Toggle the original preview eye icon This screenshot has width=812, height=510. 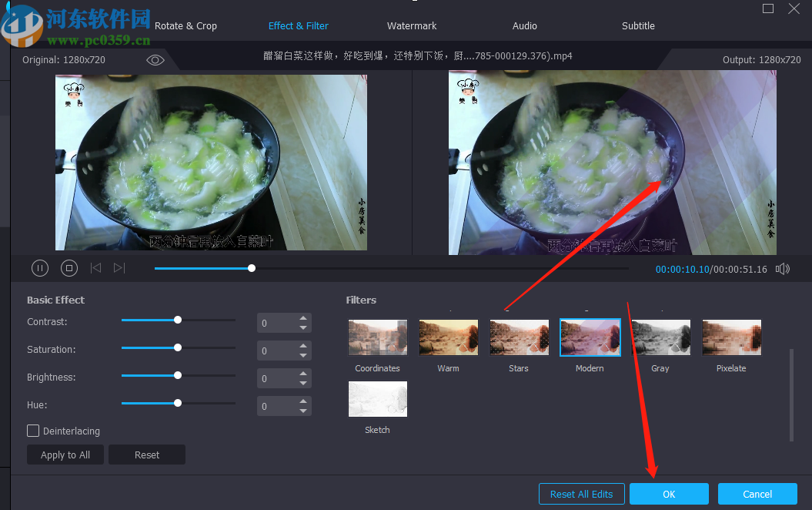155,59
